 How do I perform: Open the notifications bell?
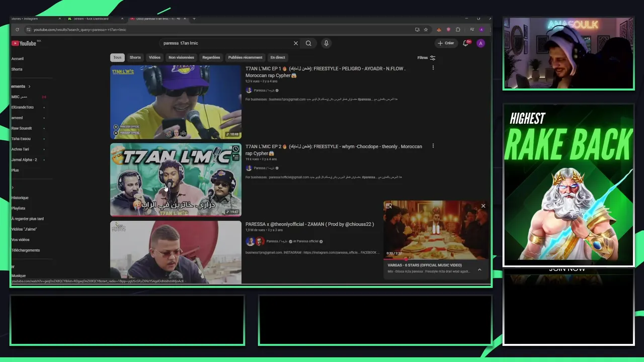point(466,43)
